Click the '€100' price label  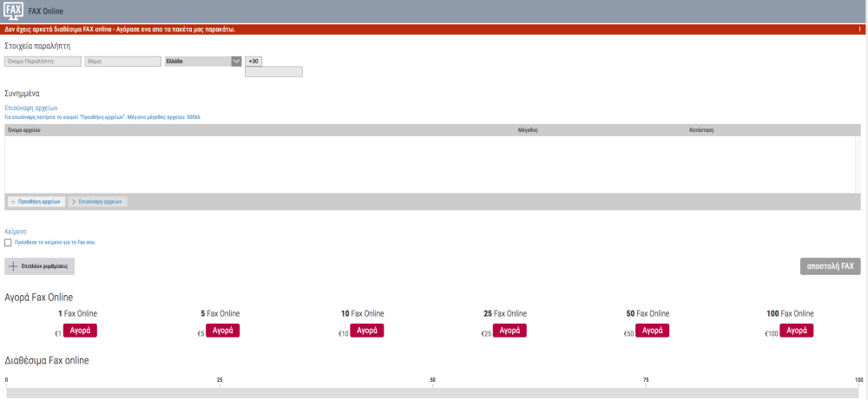(x=772, y=334)
